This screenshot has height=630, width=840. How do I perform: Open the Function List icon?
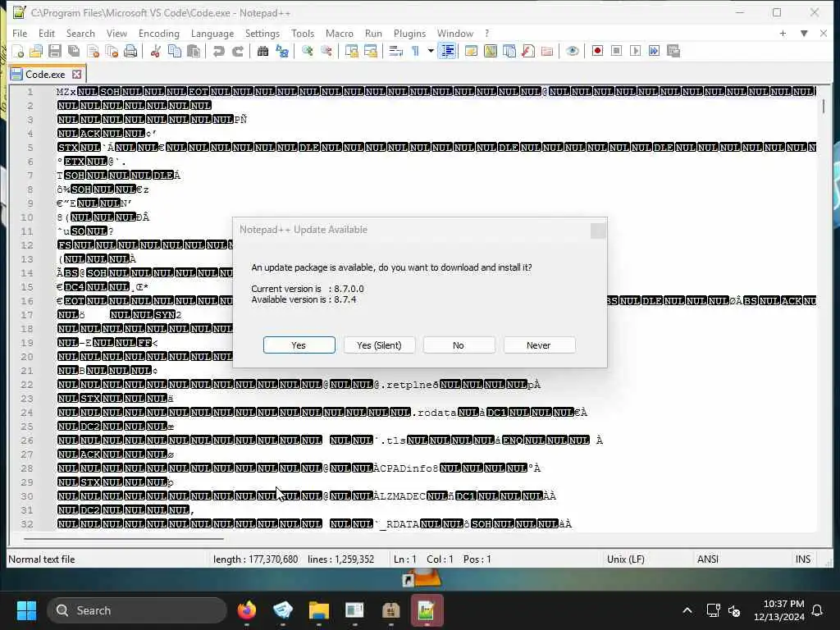click(x=528, y=52)
